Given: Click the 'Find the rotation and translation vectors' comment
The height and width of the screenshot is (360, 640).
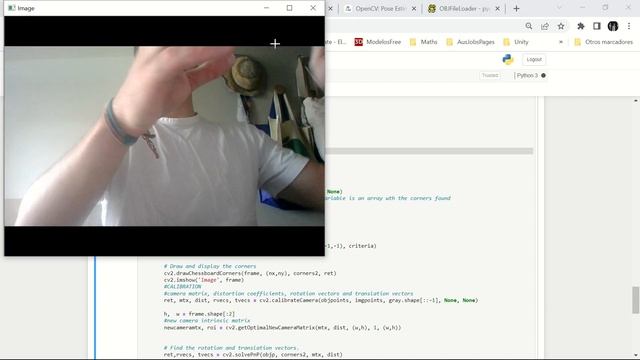Looking at the screenshot, I should (231, 348).
